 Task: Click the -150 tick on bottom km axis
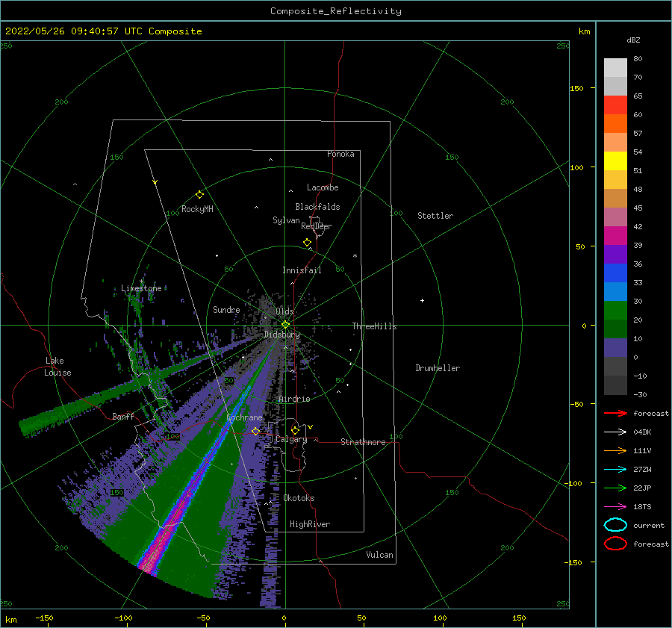(44, 618)
